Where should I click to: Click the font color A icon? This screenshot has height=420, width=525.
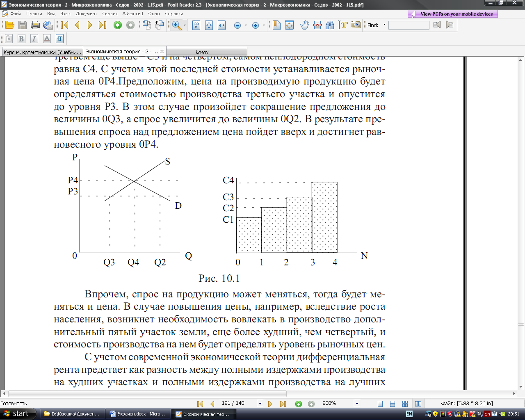coord(47,39)
